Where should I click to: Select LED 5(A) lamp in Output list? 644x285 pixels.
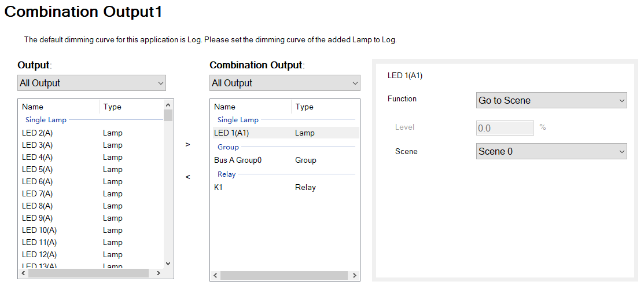coord(37,169)
